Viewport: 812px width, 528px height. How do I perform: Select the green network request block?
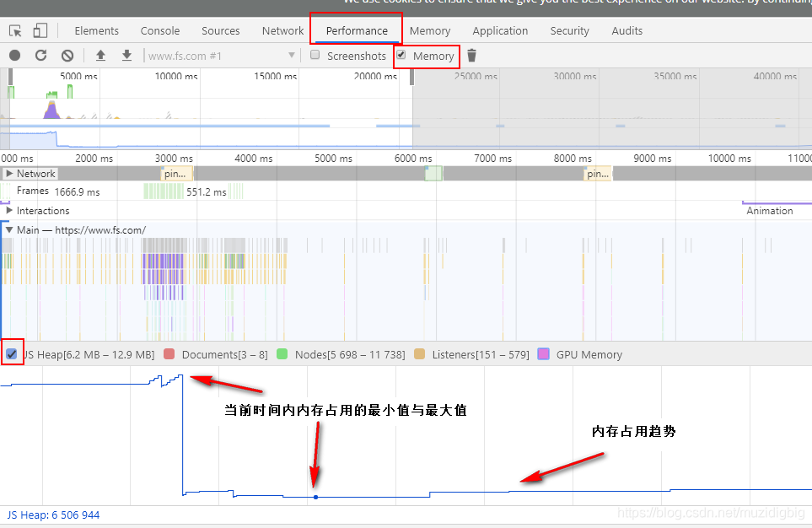433,174
